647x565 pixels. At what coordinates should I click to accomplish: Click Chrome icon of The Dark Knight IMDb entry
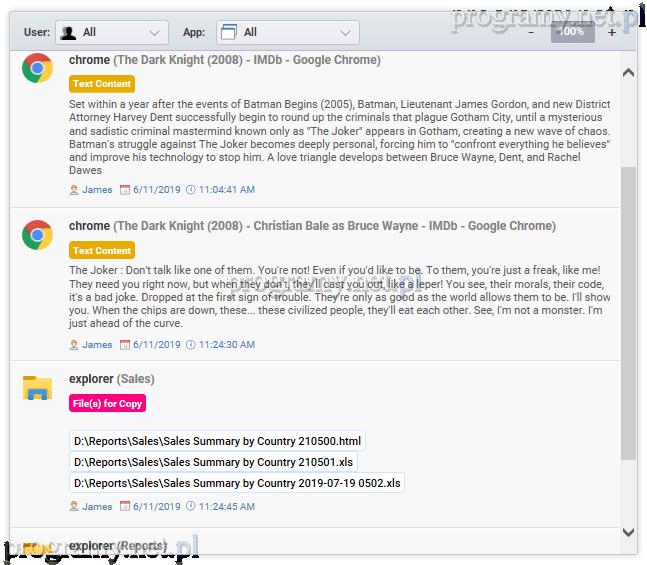(38, 69)
